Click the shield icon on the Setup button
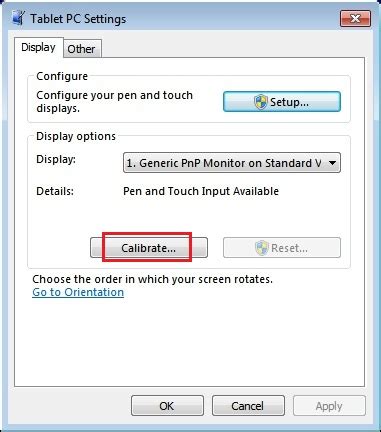The image size is (381, 432). point(261,102)
